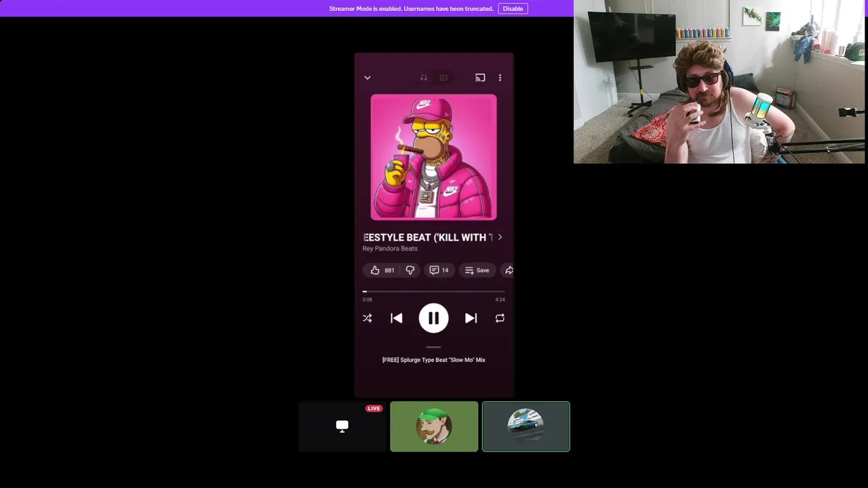The image size is (868, 488).
Task: Open the Cast to device icon
Action: (x=480, y=78)
